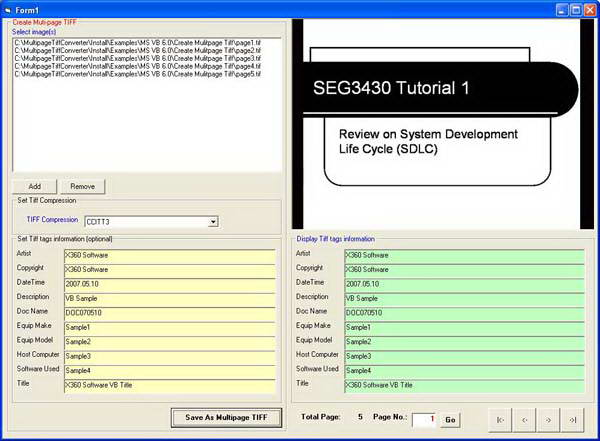Close the Form1 window
The image size is (600, 441).
click(x=590, y=10)
